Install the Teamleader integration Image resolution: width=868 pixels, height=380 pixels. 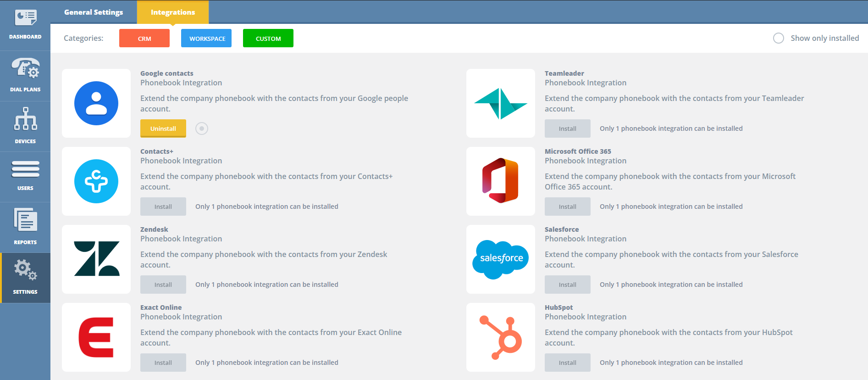tap(568, 129)
